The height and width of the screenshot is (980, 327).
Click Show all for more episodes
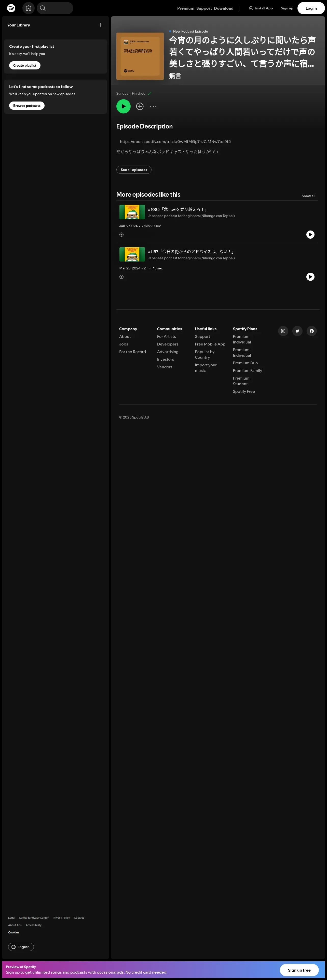tap(308, 196)
